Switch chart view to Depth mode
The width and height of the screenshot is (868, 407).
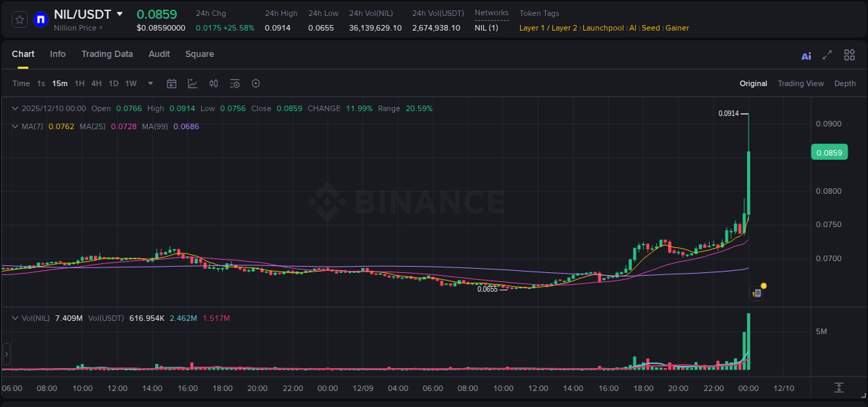coord(845,83)
